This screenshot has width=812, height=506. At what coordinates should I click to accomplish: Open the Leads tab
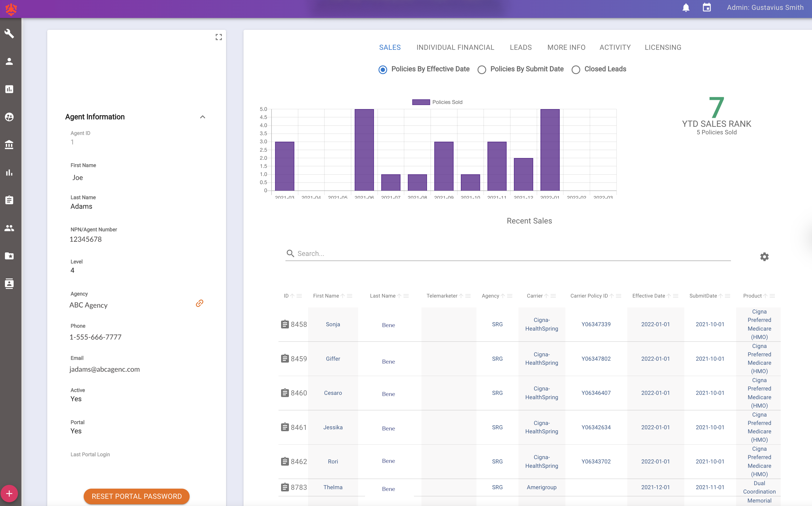point(520,47)
